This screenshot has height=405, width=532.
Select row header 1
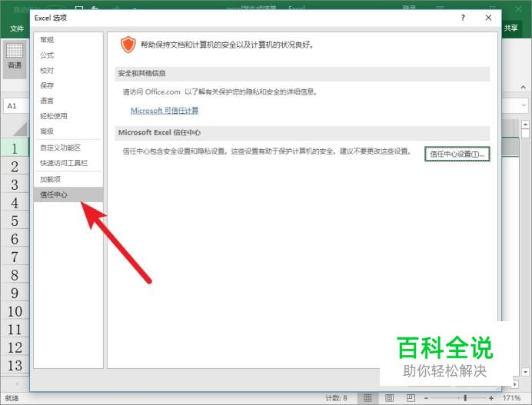tap(15, 148)
